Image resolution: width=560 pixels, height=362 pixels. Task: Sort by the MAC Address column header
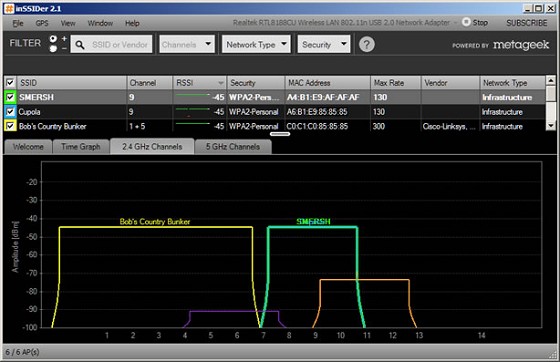pyautogui.click(x=328, y=83)
